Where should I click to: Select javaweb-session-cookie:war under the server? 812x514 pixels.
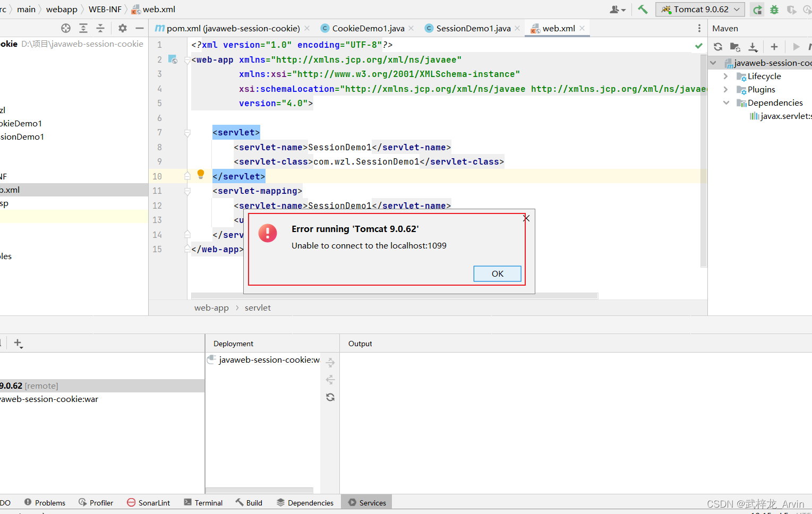click(49, 399)
